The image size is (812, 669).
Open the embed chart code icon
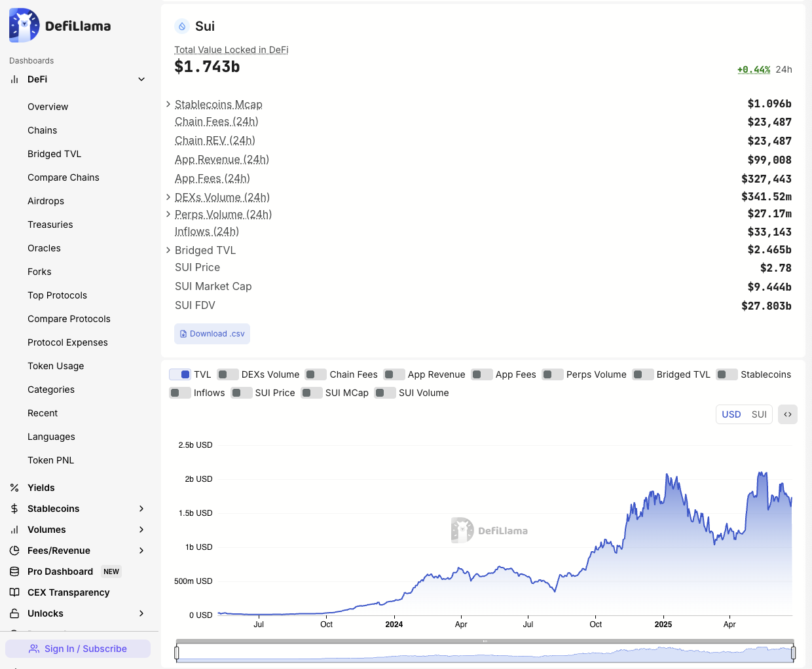788,414
